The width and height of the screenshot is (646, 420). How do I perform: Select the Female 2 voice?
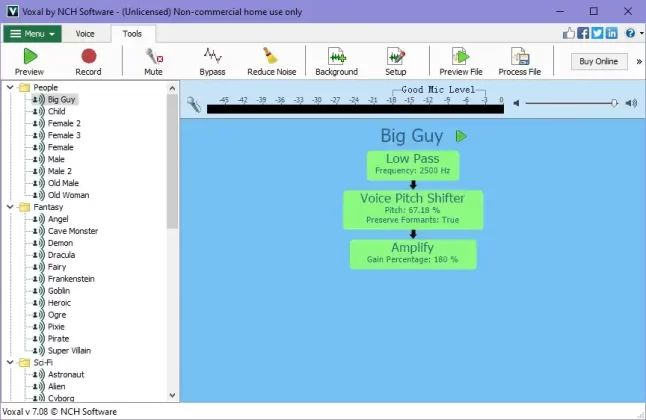click(x=64, y=123)
